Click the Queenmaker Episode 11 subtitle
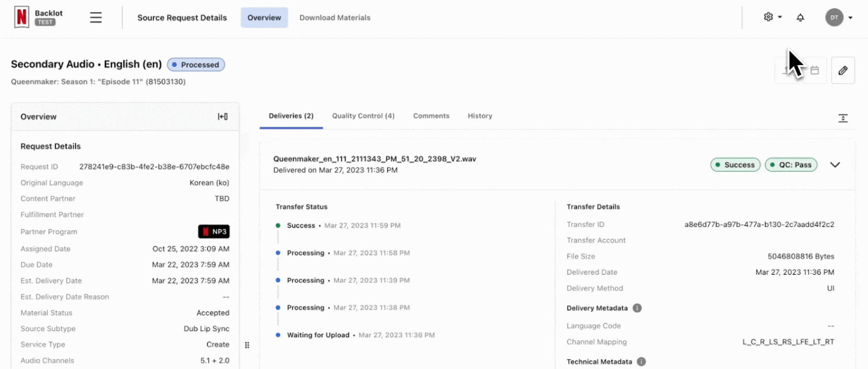Screen dimensions: 868x369 click(x=98, y=82)
